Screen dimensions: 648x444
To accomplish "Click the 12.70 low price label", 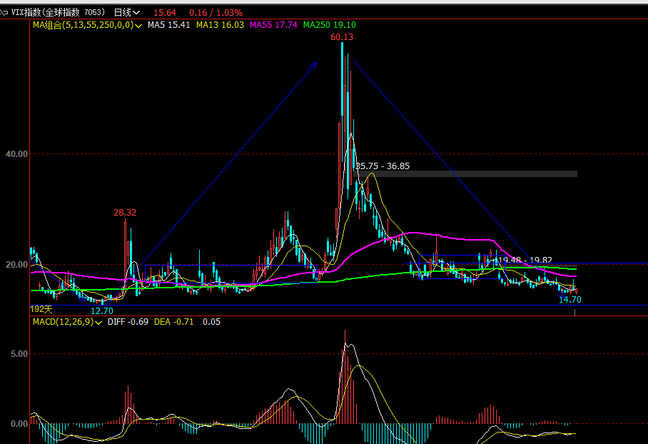I will tap(102, 311).
